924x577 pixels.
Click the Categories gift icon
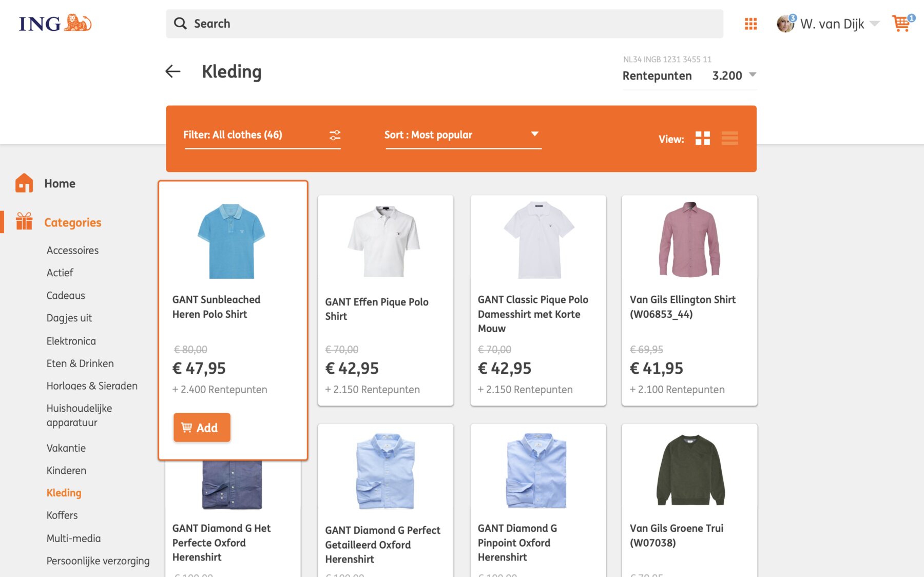(24, 222)
